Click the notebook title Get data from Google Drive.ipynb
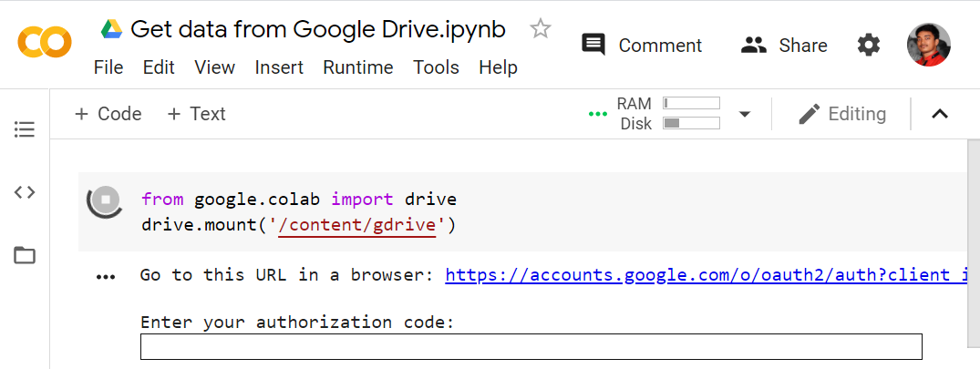The image size is (980, 369). pyautogui.click(x=317, y=29)
